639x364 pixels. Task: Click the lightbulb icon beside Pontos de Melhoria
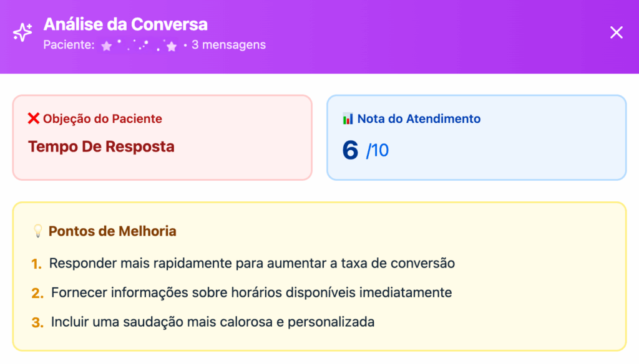pos(37,231)
